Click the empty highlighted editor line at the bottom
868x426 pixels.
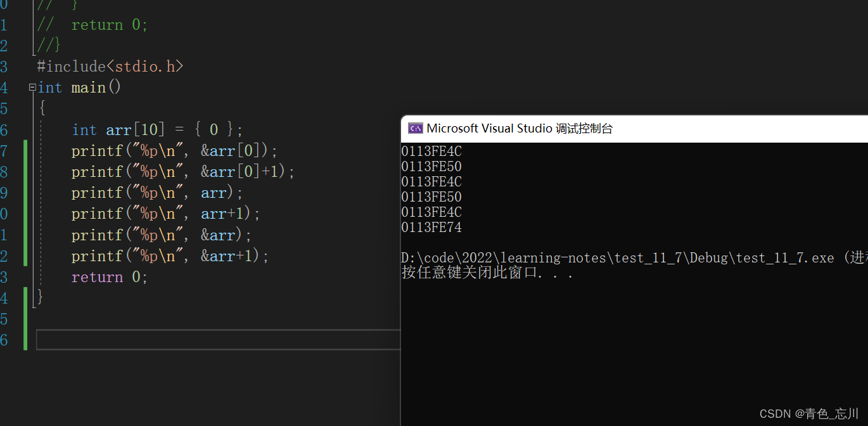tap(219, 340)
